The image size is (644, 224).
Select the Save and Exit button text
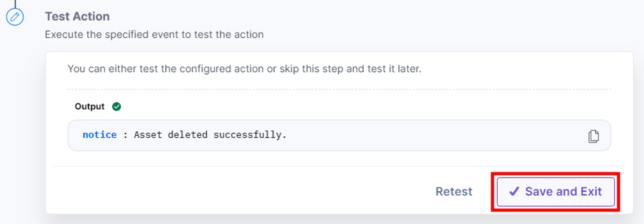click(x=563, y=192)
